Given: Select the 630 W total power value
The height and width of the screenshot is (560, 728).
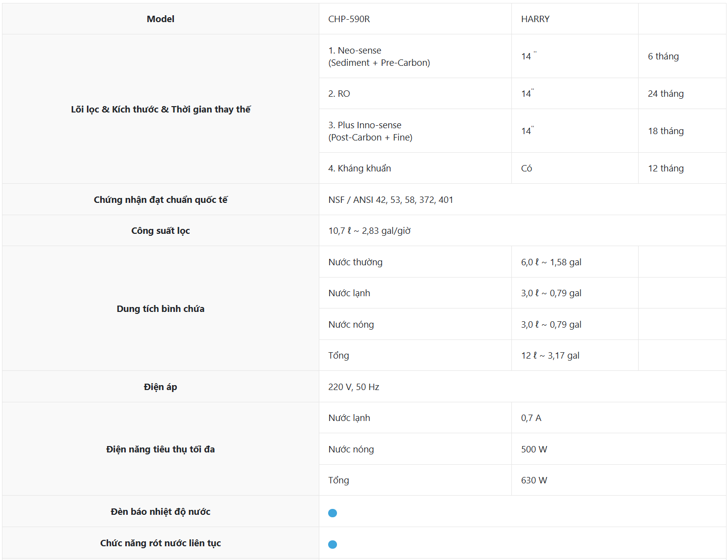Looking at the screenshot, I should coord(534,480).
